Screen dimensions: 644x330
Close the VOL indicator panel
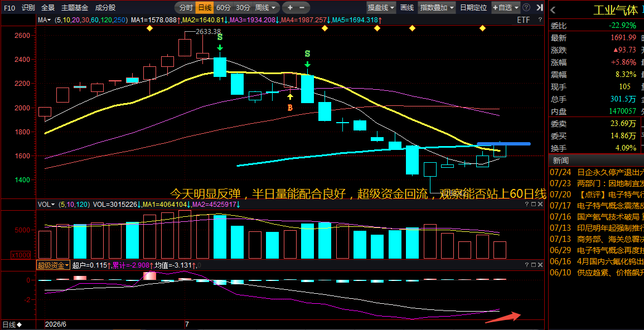(540, 204)
